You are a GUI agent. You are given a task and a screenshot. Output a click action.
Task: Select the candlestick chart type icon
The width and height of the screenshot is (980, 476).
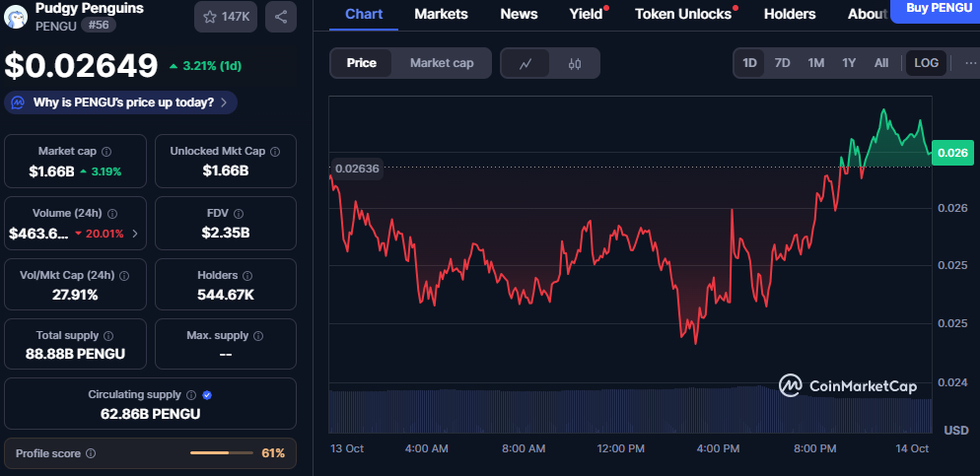(x=575, y=63)
